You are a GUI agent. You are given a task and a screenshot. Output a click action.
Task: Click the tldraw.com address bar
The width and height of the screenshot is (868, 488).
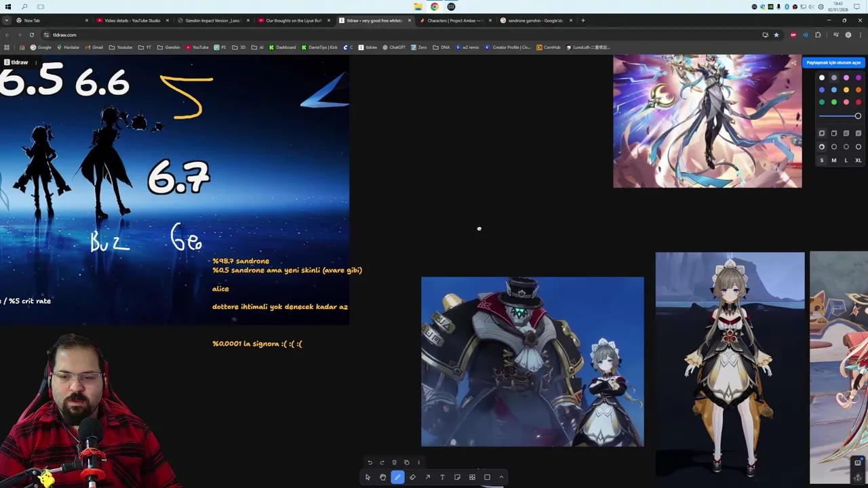400,35
